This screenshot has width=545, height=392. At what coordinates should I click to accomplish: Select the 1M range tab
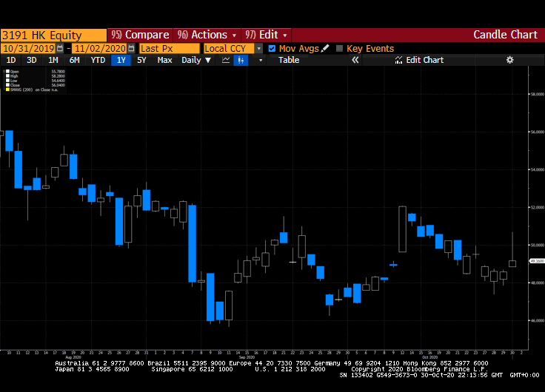(53, 60)
